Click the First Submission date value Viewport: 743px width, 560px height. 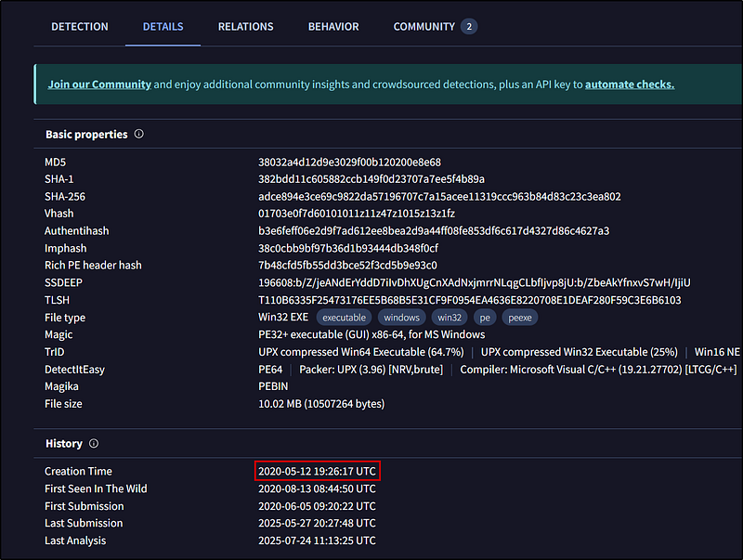click(x=317, y=506)
